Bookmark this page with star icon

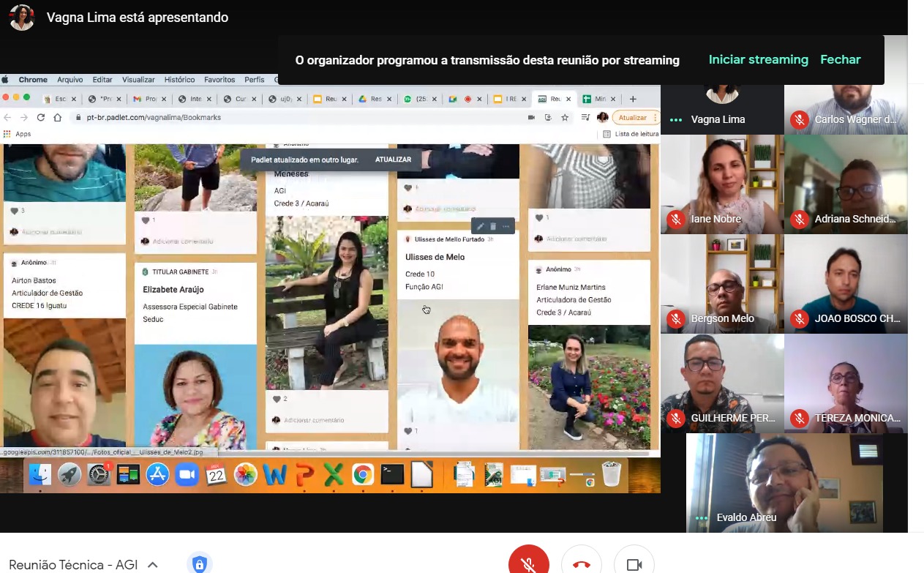point(565,117)
